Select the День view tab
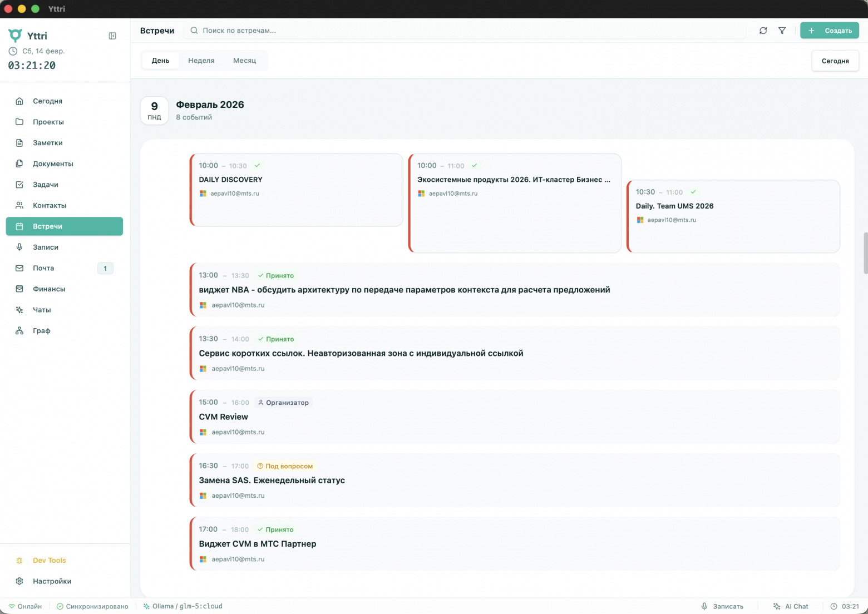The image size is (868, 614). point(160,61)
